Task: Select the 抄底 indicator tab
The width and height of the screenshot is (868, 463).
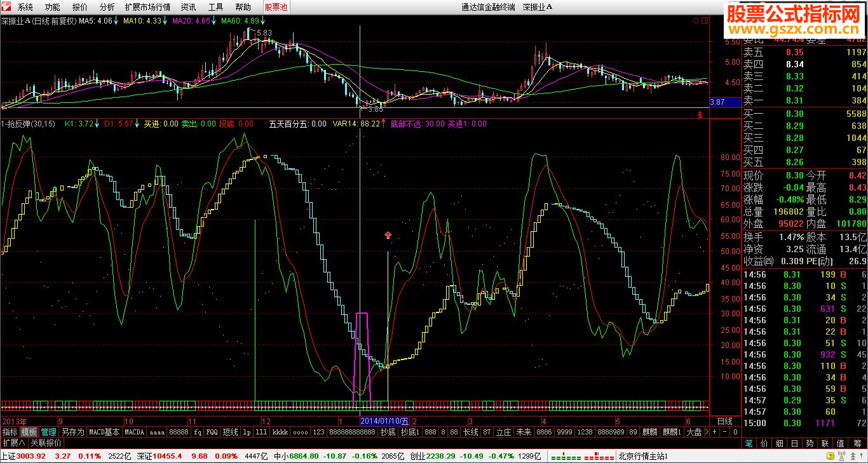Action: [388, 432]
